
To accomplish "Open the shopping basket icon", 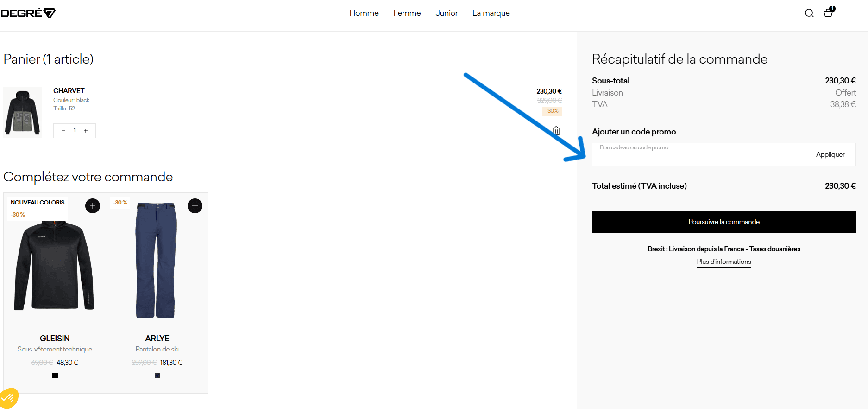I will pyautogui.click(x=828, y=13).
